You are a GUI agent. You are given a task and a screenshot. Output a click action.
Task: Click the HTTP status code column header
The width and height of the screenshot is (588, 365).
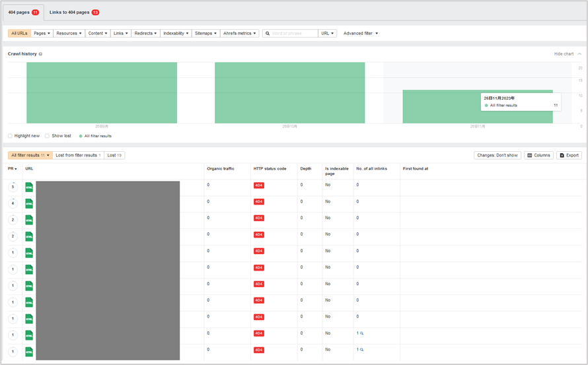270,168
